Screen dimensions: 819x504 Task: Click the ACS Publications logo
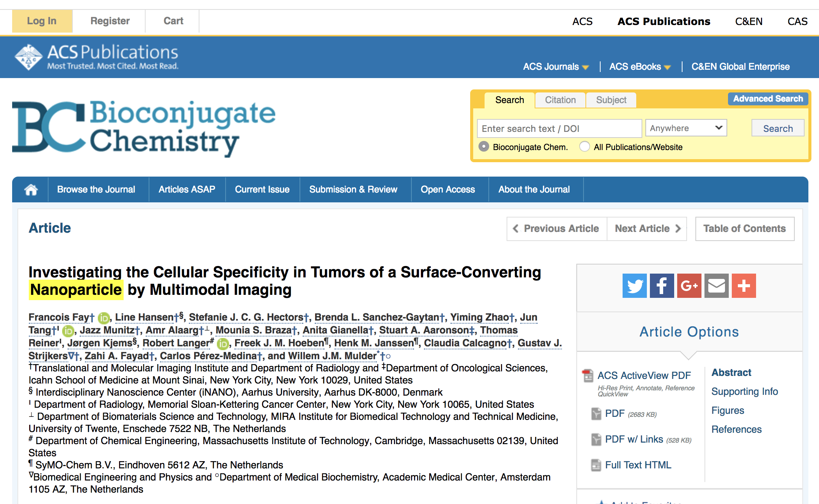click(97, 57)
